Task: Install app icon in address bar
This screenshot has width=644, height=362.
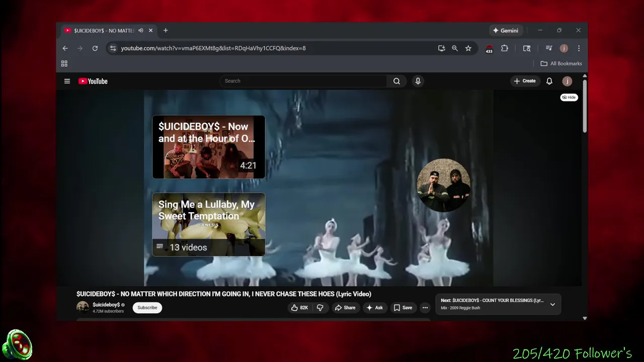Action: coord(441,48)
